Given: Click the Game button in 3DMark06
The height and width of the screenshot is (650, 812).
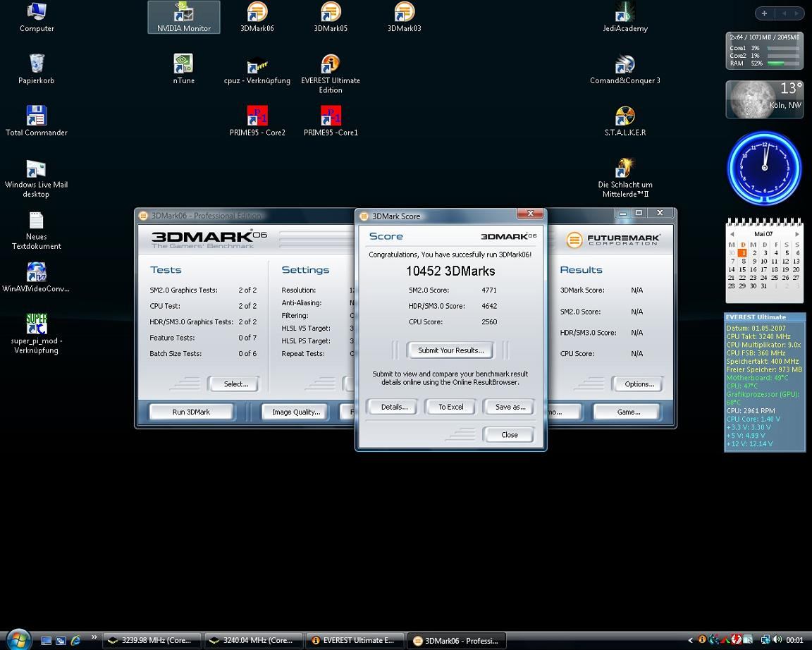Looking at the screenshot, I should click(628, 412).
